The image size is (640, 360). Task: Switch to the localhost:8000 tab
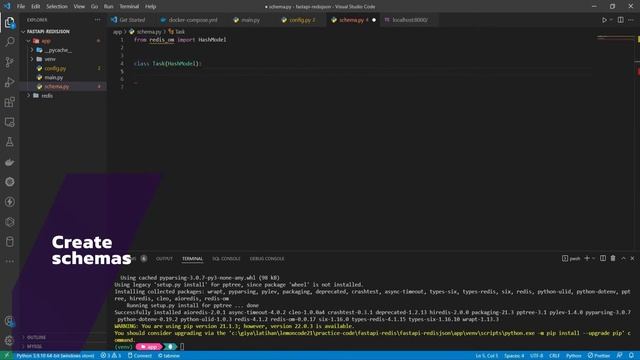(x=410, y=20)
